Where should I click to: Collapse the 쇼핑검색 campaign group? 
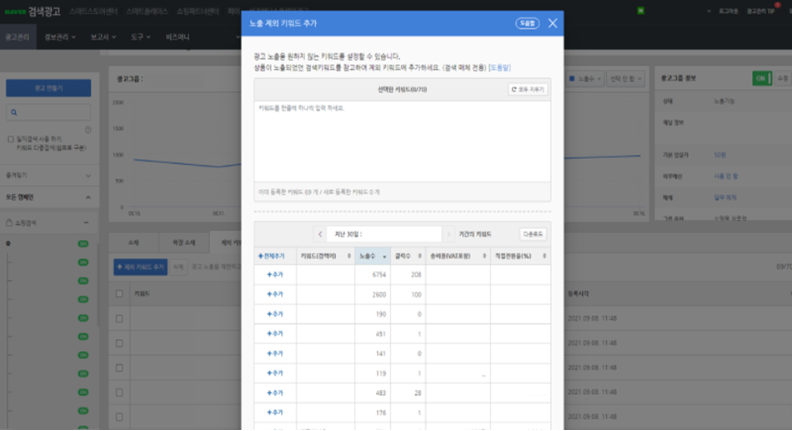pos(86,223)
